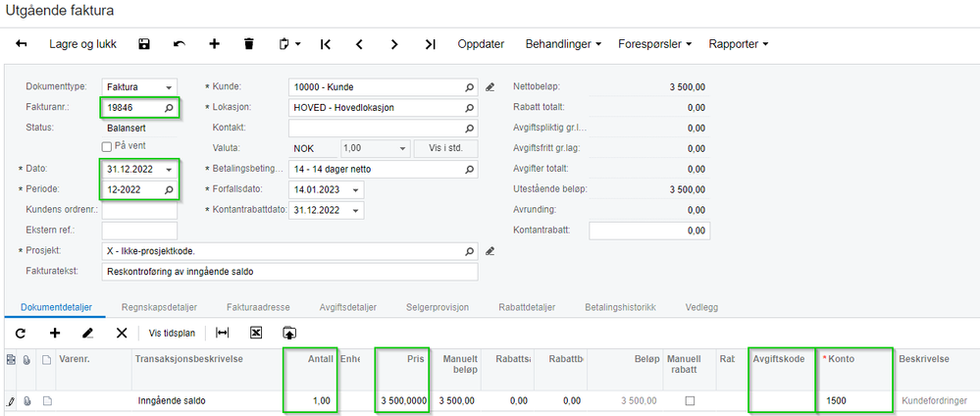Screen dimensions: 980x416
Task: Open the clipboard copy-paste dropdown
Action: [290, 44]
